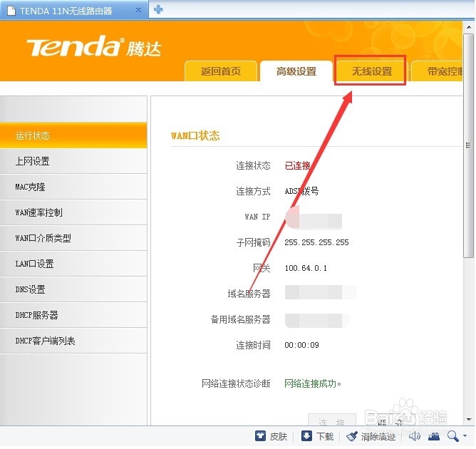This screenshot has height=449, width=476.
Task: Switch to 高级设置 tab
Action: (296, 71)
